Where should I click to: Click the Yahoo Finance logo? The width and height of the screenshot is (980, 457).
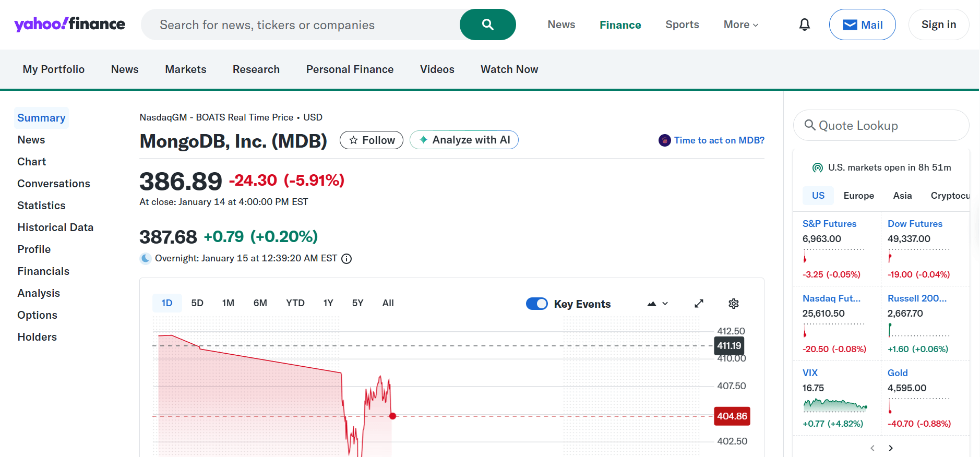[69, 24]
